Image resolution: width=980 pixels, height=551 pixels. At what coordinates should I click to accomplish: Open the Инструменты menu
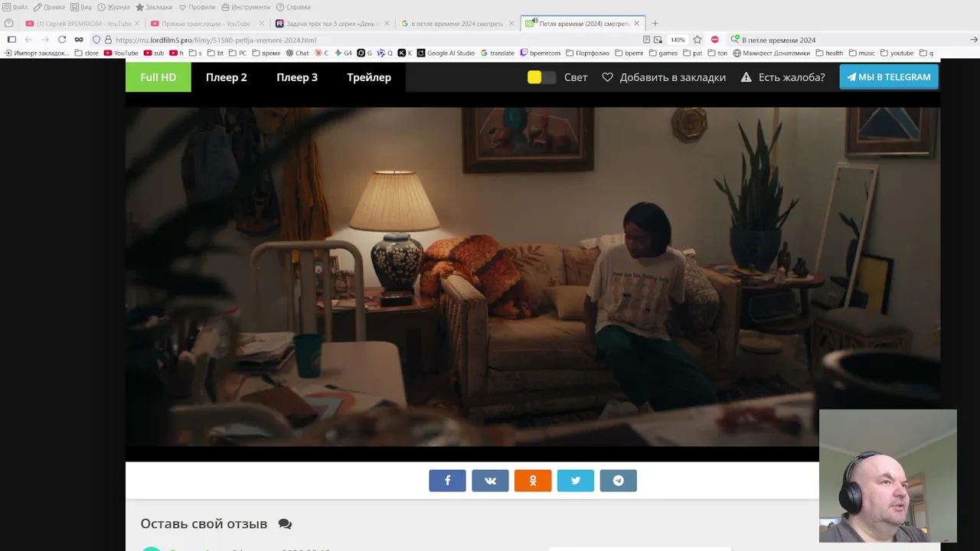coord(246,7)
